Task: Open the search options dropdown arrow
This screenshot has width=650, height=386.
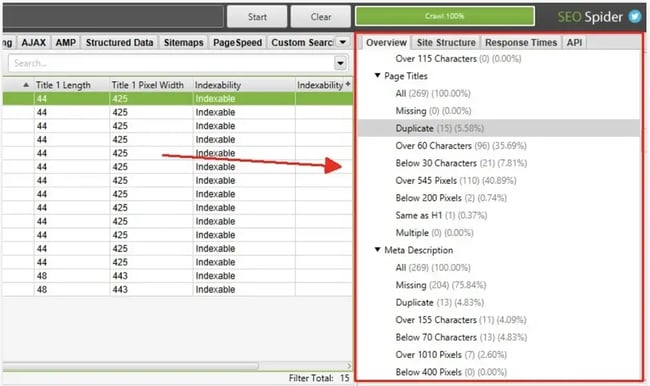Action: coord(340,63)
